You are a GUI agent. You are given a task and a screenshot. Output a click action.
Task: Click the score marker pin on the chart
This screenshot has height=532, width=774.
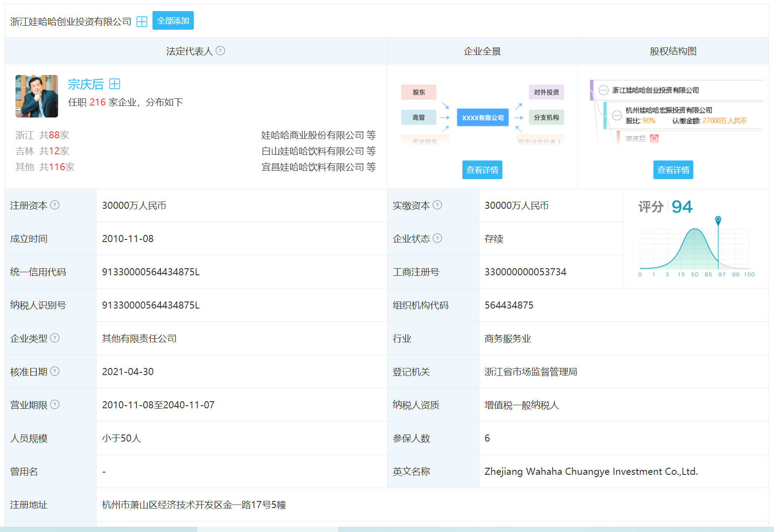[718, 220]
